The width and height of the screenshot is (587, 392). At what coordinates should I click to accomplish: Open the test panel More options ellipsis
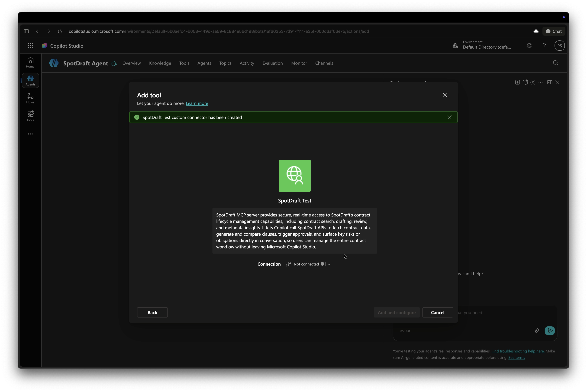coord(540,82)
